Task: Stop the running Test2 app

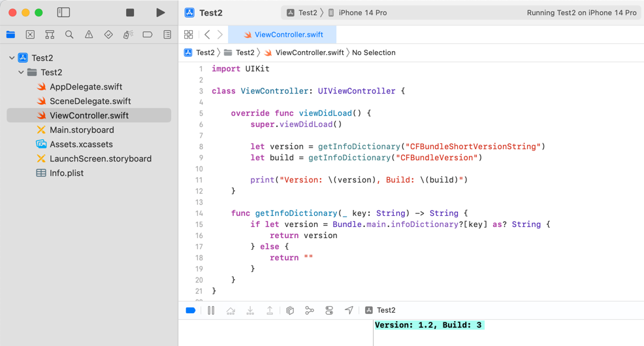Action: point(130,12)
